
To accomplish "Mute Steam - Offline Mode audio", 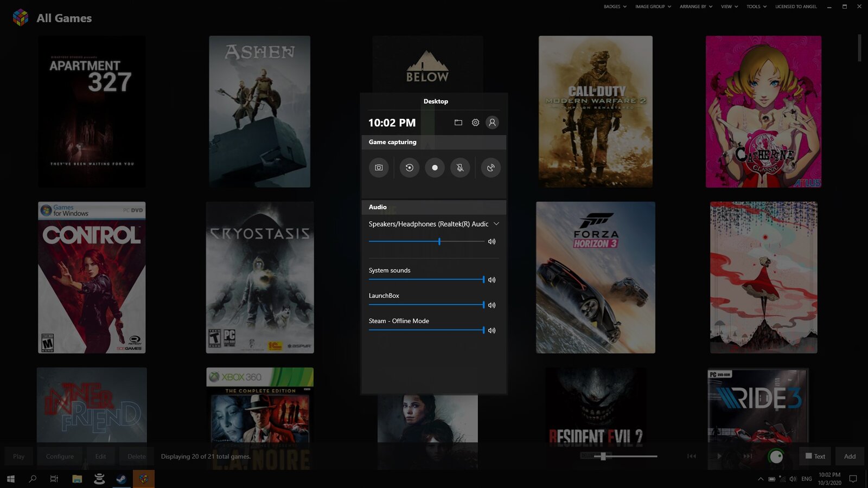I will tap(492, 330).
